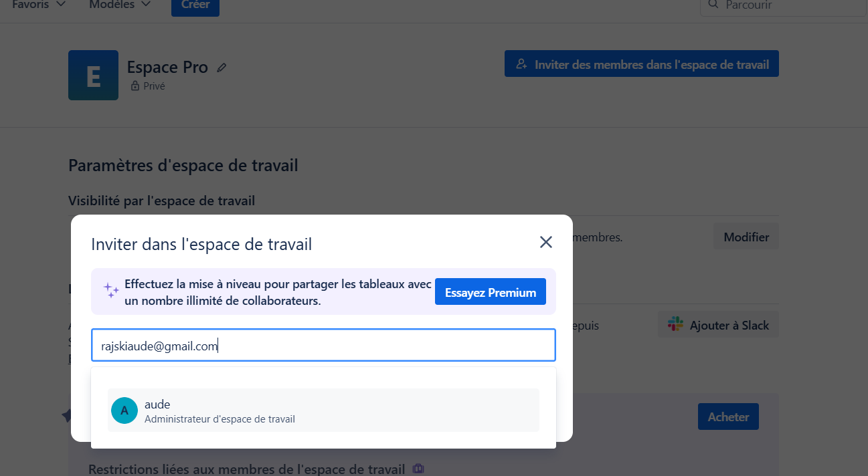Image resolution: width=868 pixels, height=476 pixels.
Task: Click the sparkle icon in Premium banner
Action: point(111,290)
